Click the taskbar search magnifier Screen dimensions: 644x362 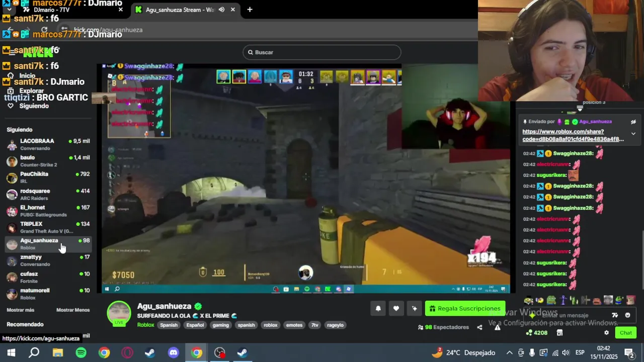pyautogui.click(x=34, y=353)
